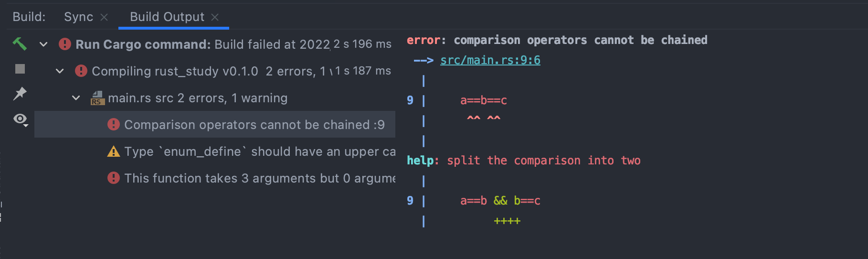Image resolution: width=868 pixels, height=259 pixels.
Task: Select the Build Output tab
Action: pos(167,17)
